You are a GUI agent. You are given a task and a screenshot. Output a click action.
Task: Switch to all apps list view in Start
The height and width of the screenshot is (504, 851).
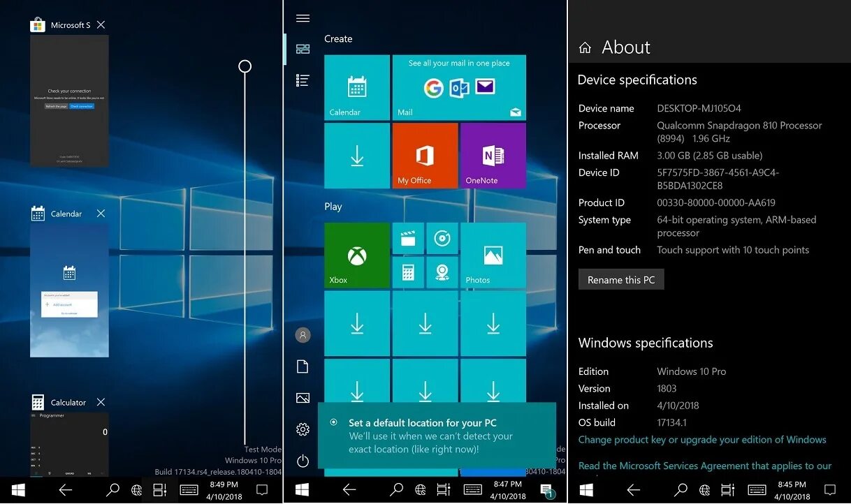click(x=303, y=80)
